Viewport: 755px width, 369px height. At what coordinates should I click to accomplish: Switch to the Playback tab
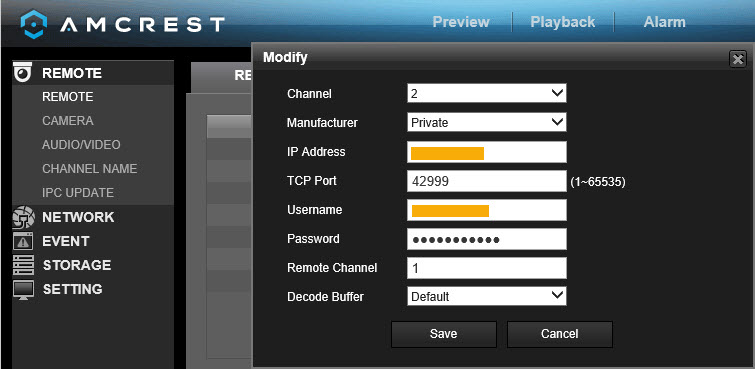click(562, 22)
